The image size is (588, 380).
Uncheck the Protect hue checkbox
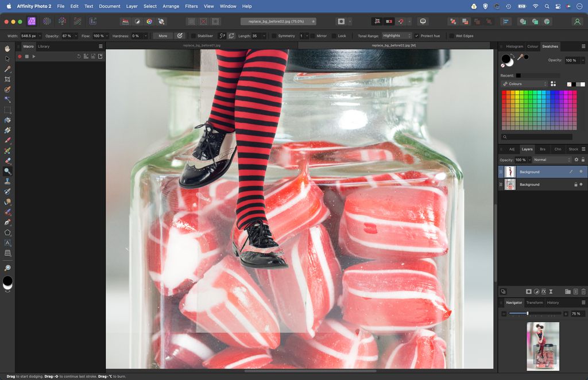[417, 36]
